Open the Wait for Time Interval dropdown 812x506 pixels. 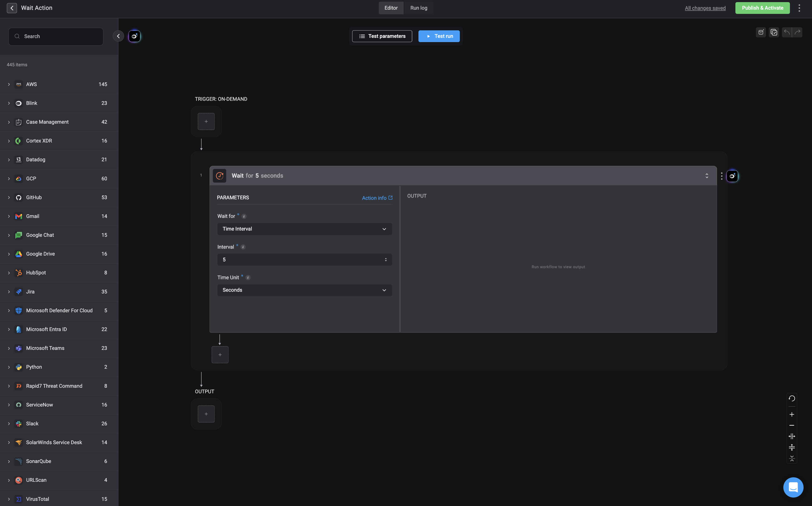coord(304,229)
